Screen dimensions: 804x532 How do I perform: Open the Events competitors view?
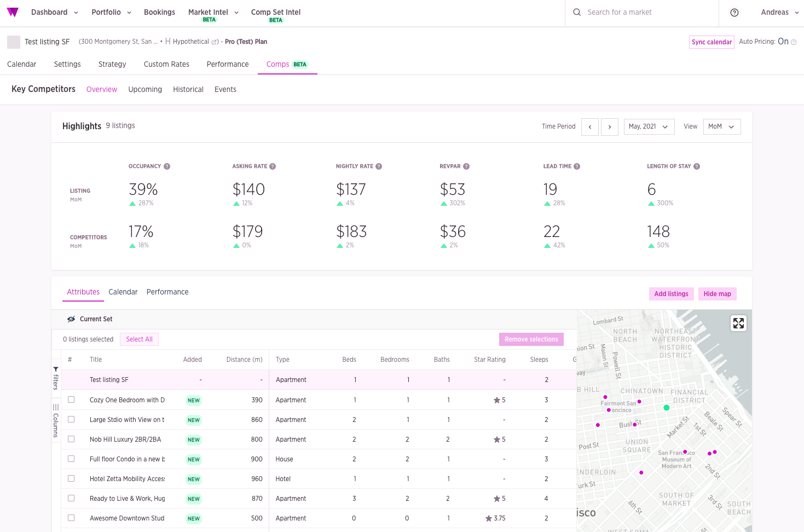click(x=225, y=90)
